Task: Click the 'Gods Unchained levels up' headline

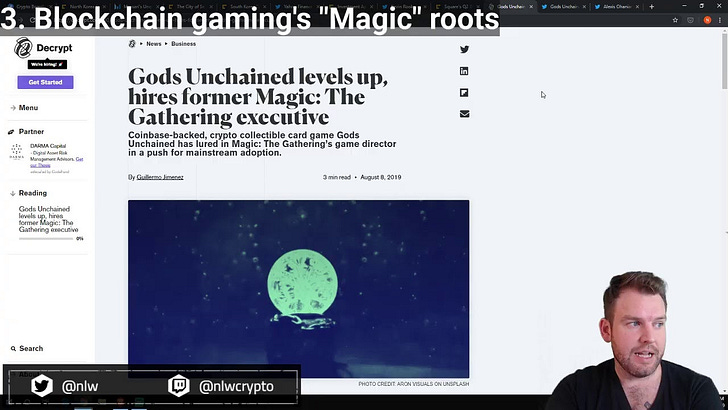Action: [x=258, y=97]
